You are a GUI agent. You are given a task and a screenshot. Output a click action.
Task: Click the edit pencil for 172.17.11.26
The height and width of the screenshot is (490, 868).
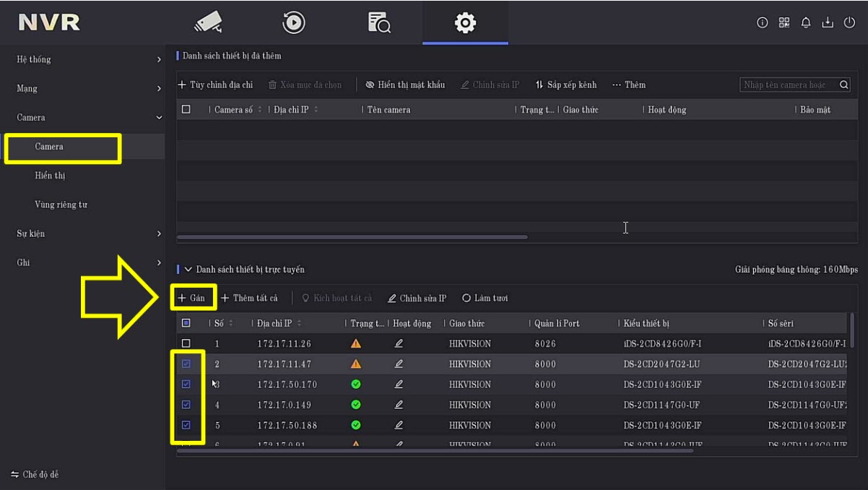point(399,344)
